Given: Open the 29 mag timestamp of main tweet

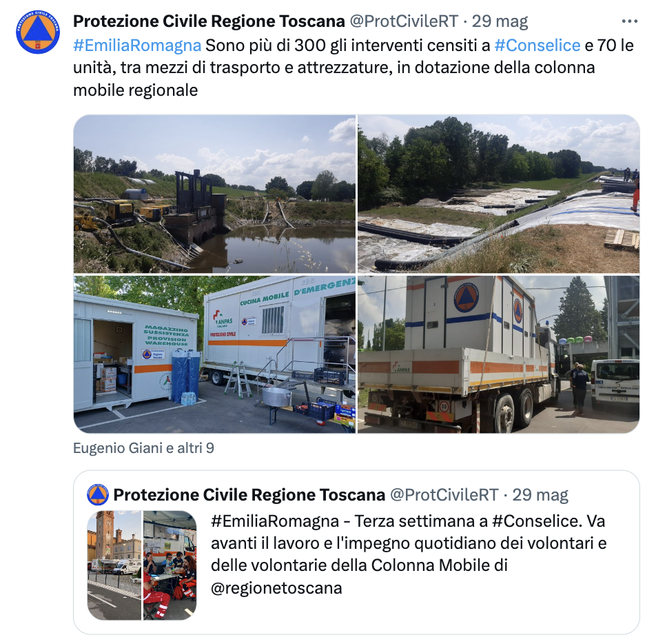Looking at the screenshot, I should (x=500, y=21).
